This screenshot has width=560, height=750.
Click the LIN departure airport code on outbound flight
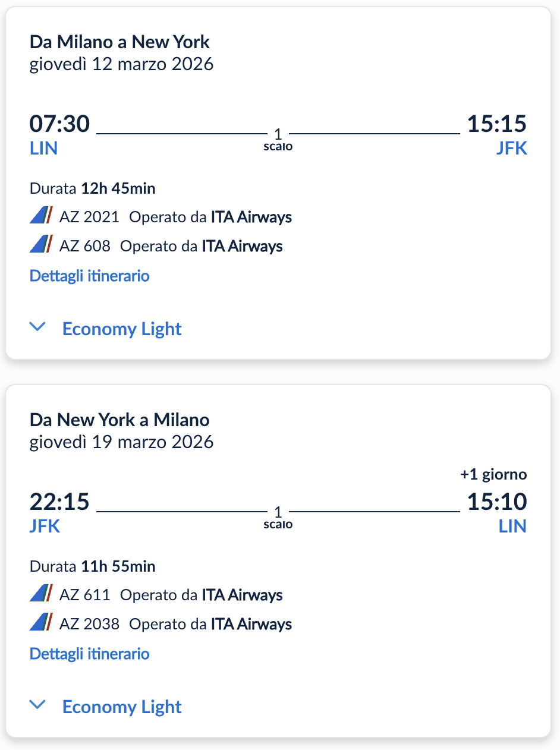43,148
